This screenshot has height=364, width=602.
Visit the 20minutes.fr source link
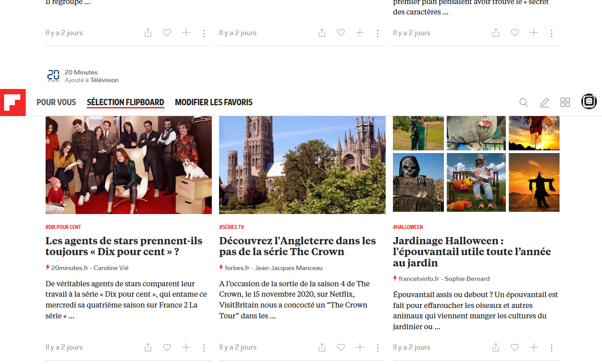click(x=70, y=268)
